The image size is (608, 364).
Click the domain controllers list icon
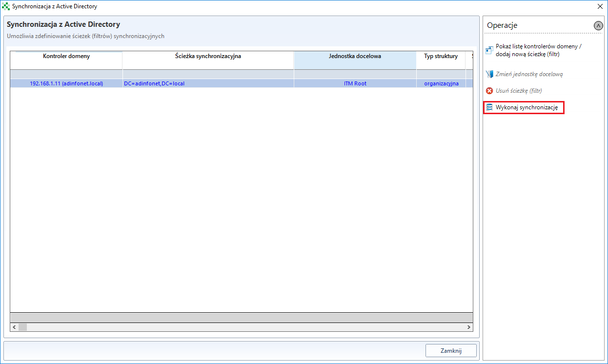point(489,50)
